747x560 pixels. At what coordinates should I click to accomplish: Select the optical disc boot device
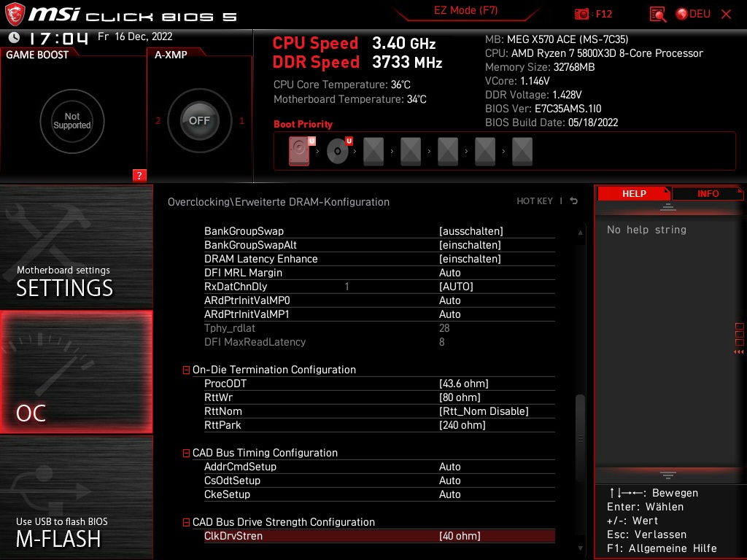coord(339,151)
